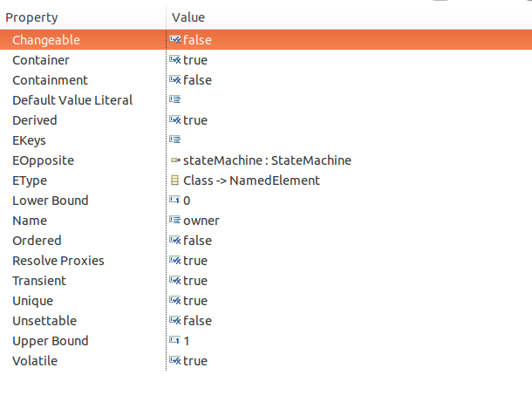Toggle the Containment false value
This screenshot has width=532, height=395.
tap(197, 80)
